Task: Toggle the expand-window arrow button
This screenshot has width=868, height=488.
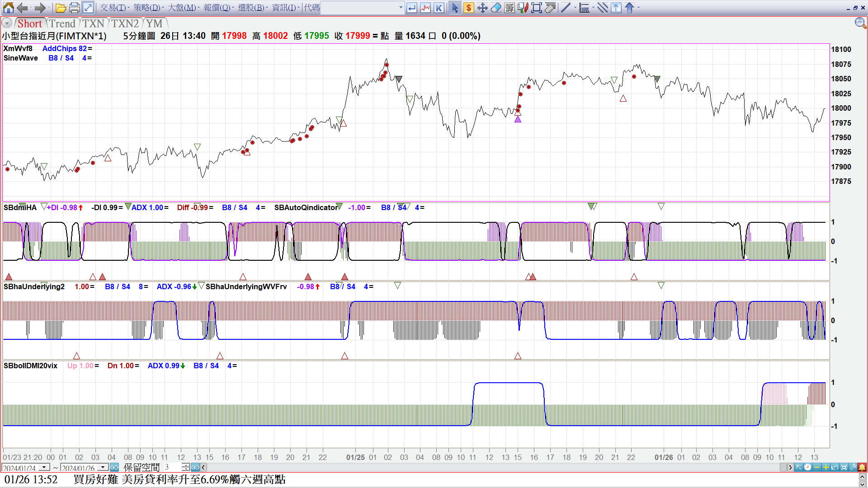Action: pos(88,8)
